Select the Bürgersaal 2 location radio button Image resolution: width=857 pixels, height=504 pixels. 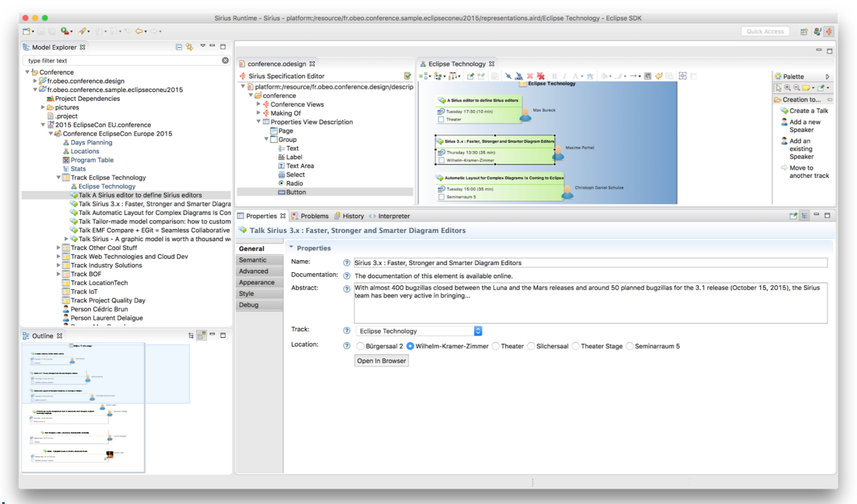[x=360, y=346]
